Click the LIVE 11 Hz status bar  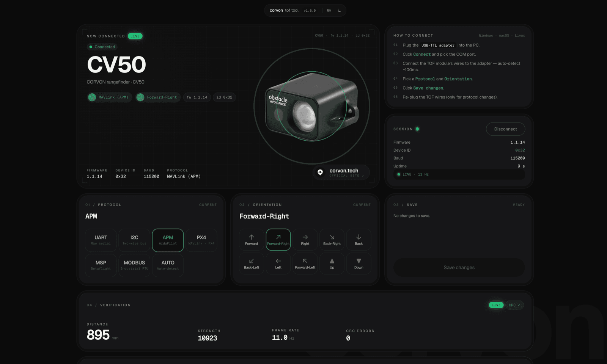[x=459, y=174]
